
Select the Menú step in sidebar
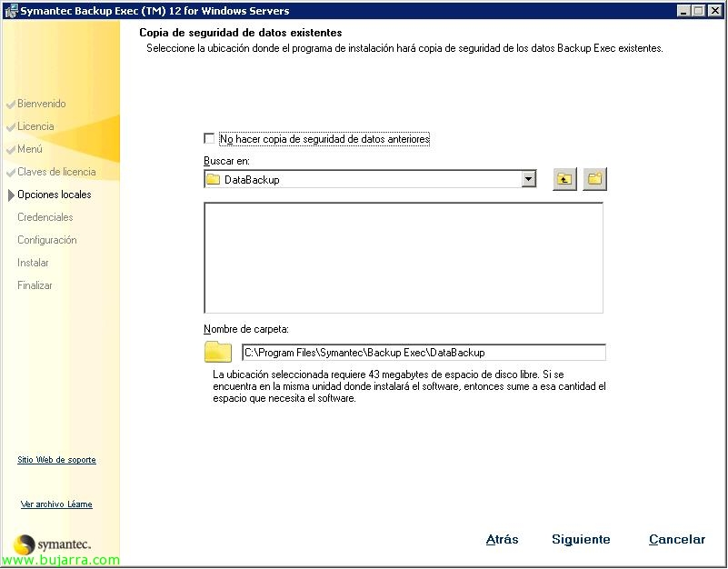(x=30, y=149)
